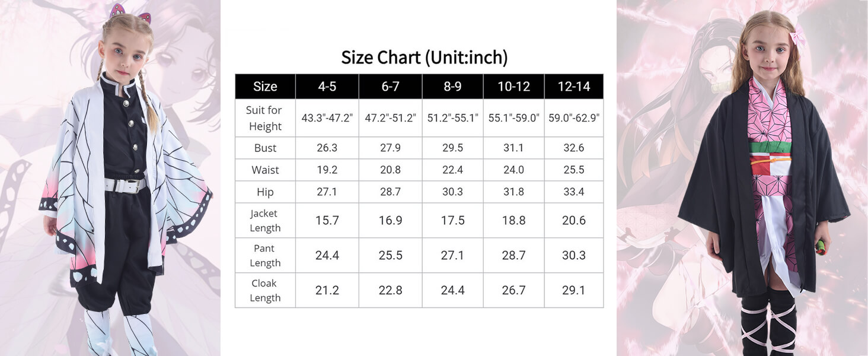Screen dimensions: 868x356
Task: Select the 6-7 size column header
Action: 390,87
